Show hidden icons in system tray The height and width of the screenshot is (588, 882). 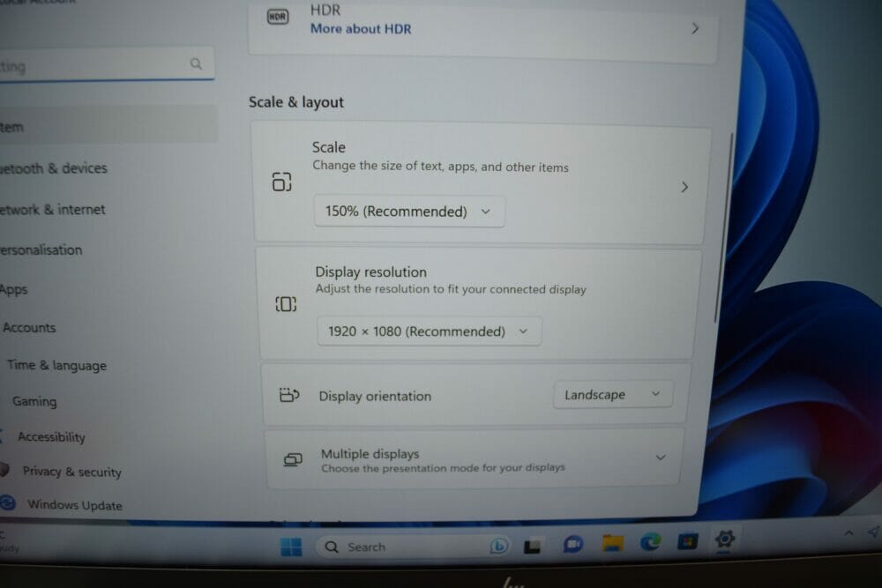[x=848, y=532]
